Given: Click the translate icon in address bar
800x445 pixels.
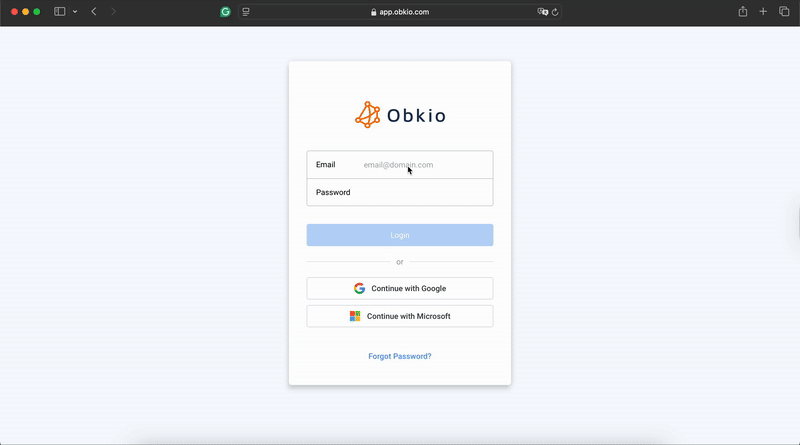Looking at the screenshot, I should tap(542, 12).
